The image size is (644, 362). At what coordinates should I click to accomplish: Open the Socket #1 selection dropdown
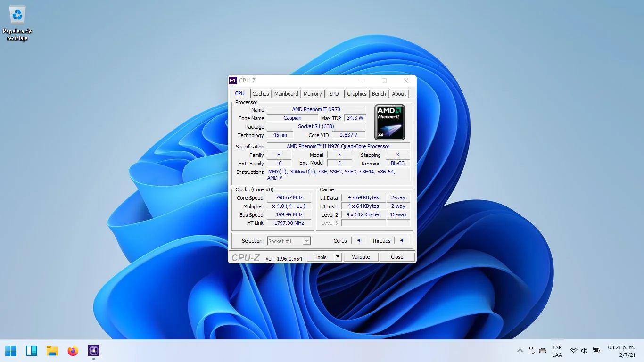(289, 241)
